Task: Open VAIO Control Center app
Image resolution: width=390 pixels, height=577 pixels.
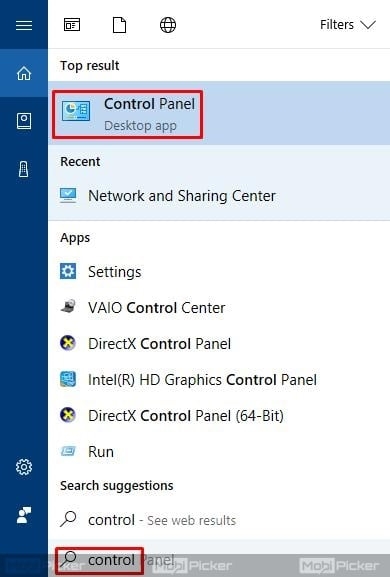Action: click(x=219, y=307)
